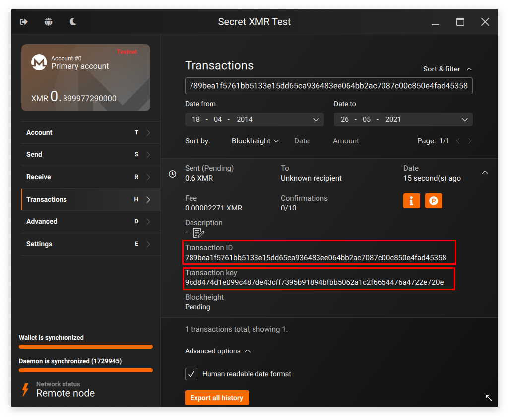The width and height of the screenshot is (509, 420).
Task: Click the lightning bolt network status icon
Action: point(26,390)
